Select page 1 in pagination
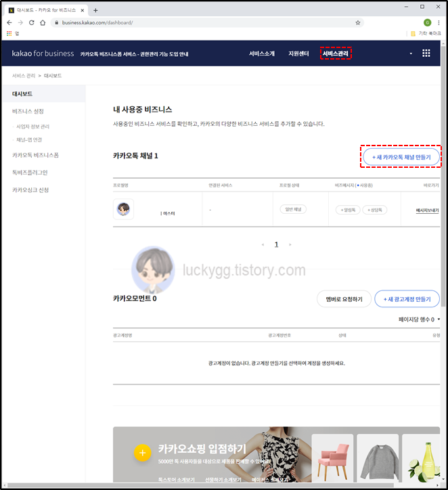 coord(276,244)
